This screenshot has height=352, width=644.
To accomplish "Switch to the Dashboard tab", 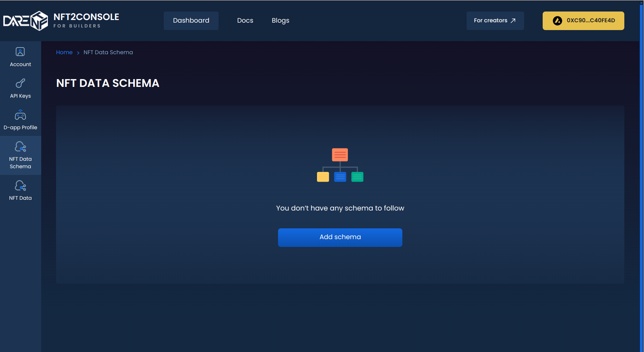I will point(191,20).
